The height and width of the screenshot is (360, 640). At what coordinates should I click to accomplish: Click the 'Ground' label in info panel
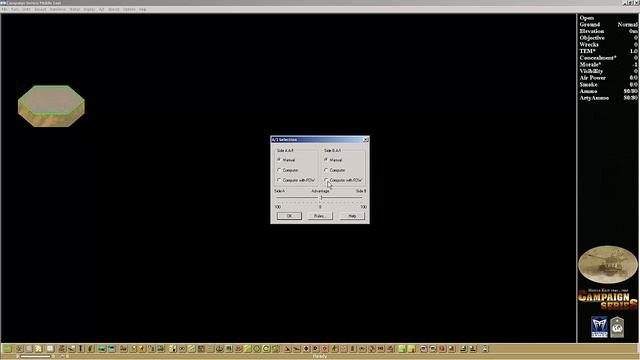coord(589,24)
